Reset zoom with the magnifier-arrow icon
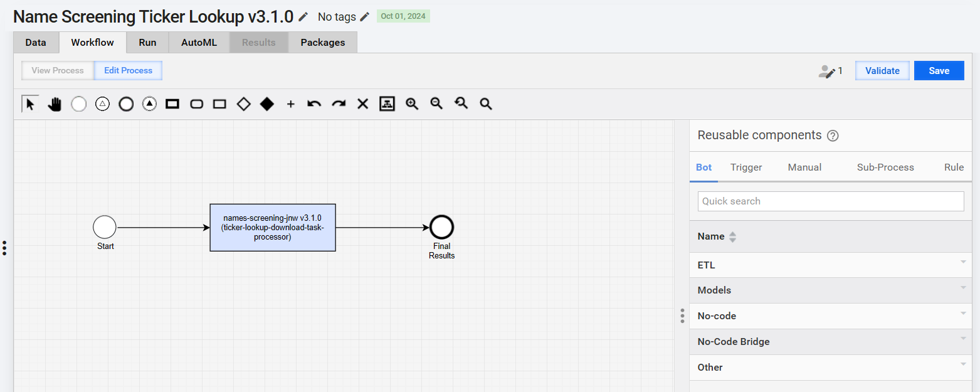 click(461, 104)
